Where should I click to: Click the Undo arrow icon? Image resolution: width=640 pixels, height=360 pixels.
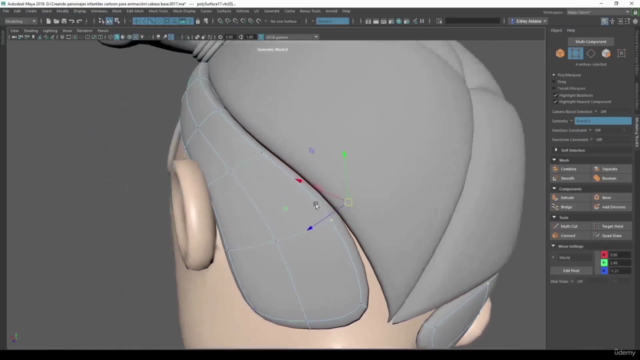click(x=71, y=21)
